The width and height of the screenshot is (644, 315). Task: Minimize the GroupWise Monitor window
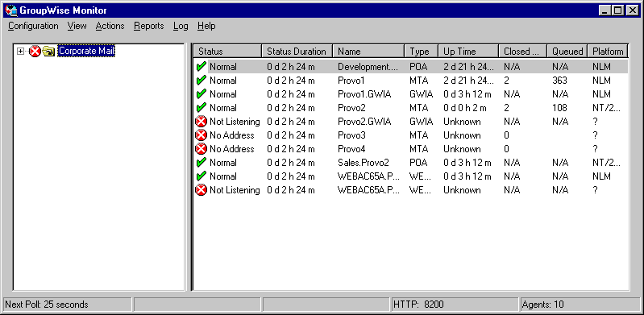[x=605, y=10]
